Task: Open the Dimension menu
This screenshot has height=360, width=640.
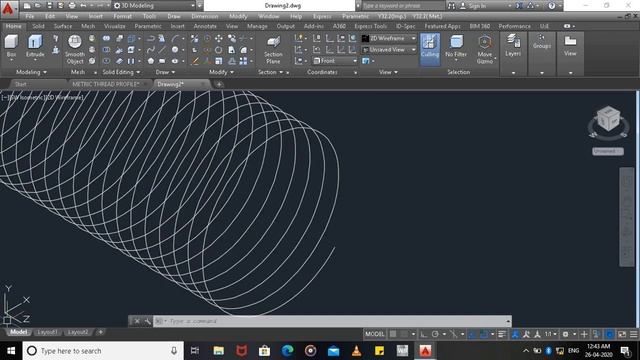Action: click(x=204, y=16)
